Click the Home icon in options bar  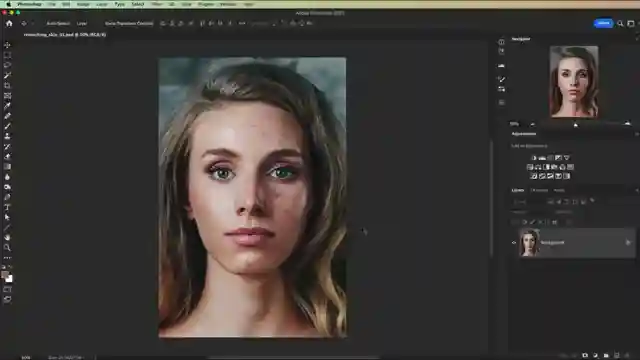[x=9, y=23]
